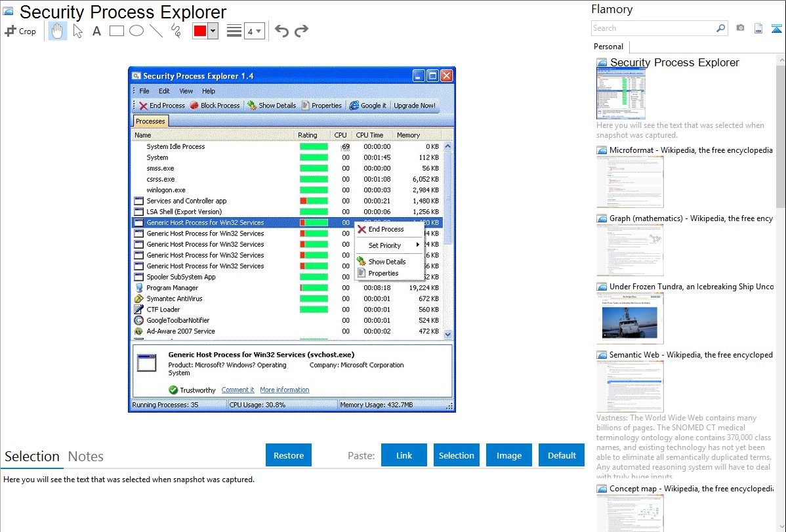Click the More information link

284,390
